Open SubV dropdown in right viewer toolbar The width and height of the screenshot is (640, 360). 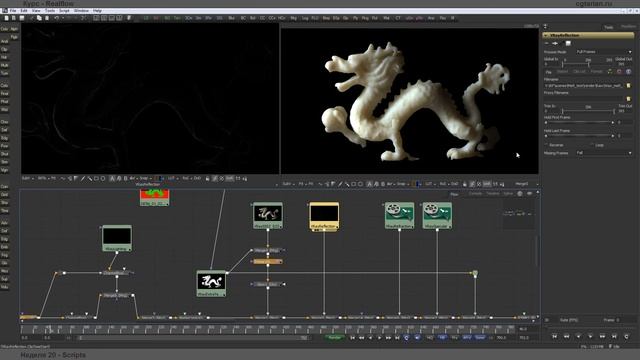288,184
